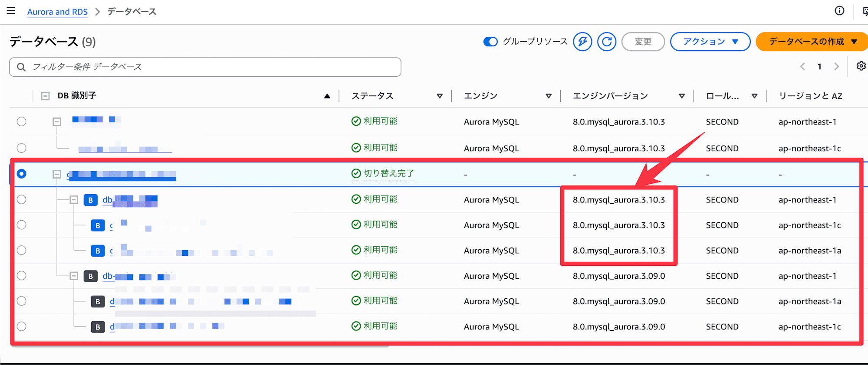Open the Aurora and RDS breadcrumb link
868x365 pixels.
57,12
